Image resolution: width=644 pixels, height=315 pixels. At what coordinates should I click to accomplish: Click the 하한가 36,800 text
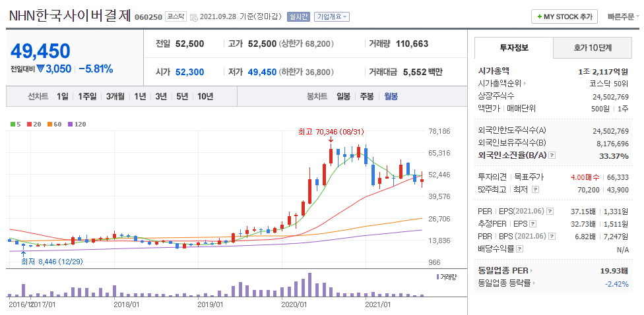pyautogui.click(x=306, y=72)
